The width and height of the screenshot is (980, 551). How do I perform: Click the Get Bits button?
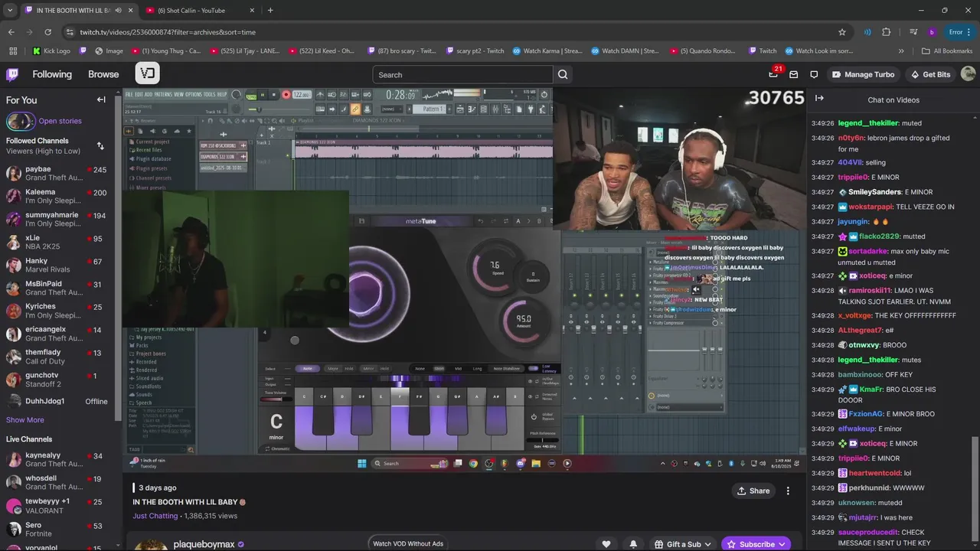tap(930, 74)
